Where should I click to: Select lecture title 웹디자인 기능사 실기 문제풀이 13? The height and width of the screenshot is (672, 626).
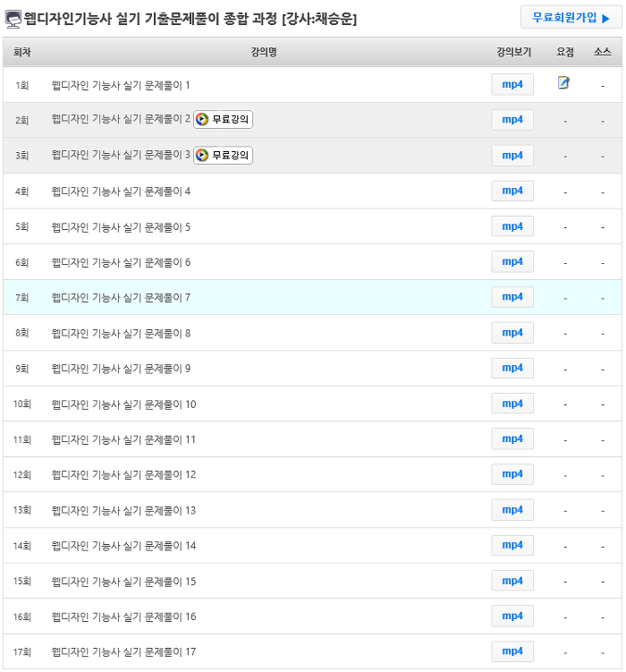pos(123,510)
